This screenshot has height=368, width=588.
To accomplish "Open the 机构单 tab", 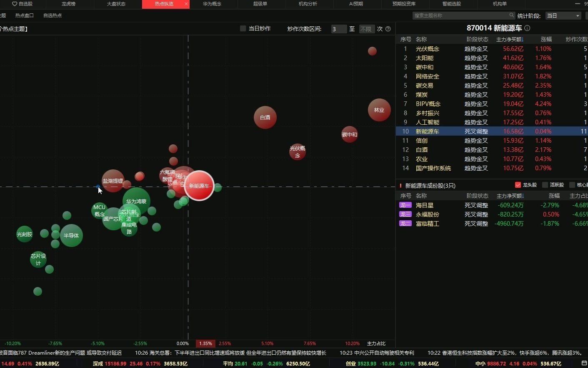I will (x=500, y=4).
